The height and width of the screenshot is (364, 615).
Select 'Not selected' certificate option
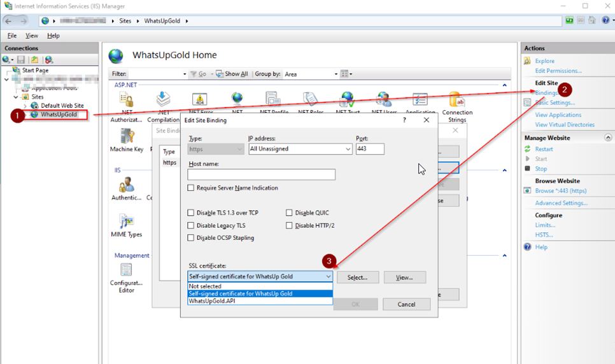pyautogui.click(x=260, y=286)
